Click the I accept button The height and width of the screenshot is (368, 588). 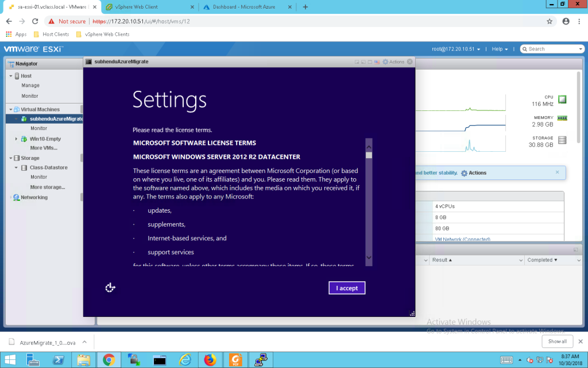click(347, 288)
